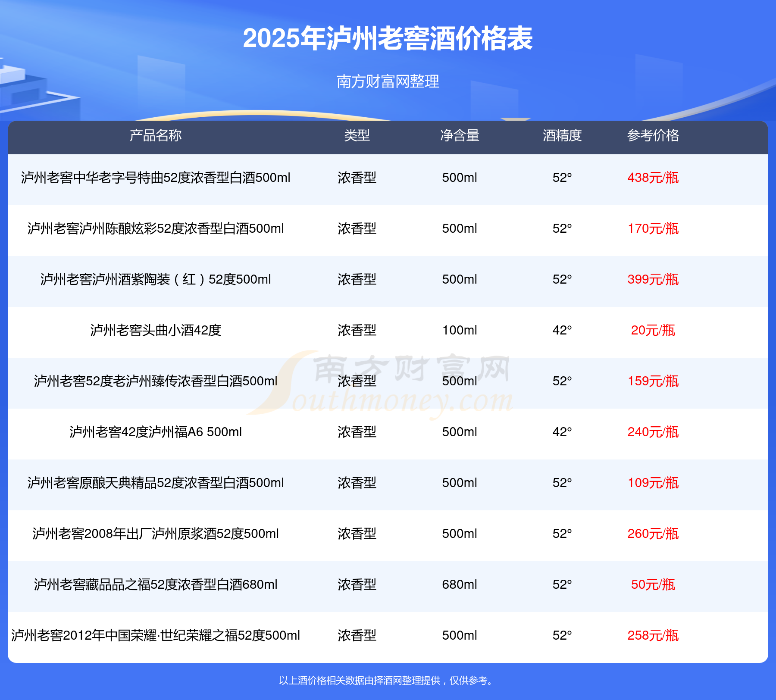The width and height of the screenshot is (776, 700).
Task: Click the footer note "以上酒价格相关数据由择酒网整理提供，仅供参考。"
Action: point(387,681)
